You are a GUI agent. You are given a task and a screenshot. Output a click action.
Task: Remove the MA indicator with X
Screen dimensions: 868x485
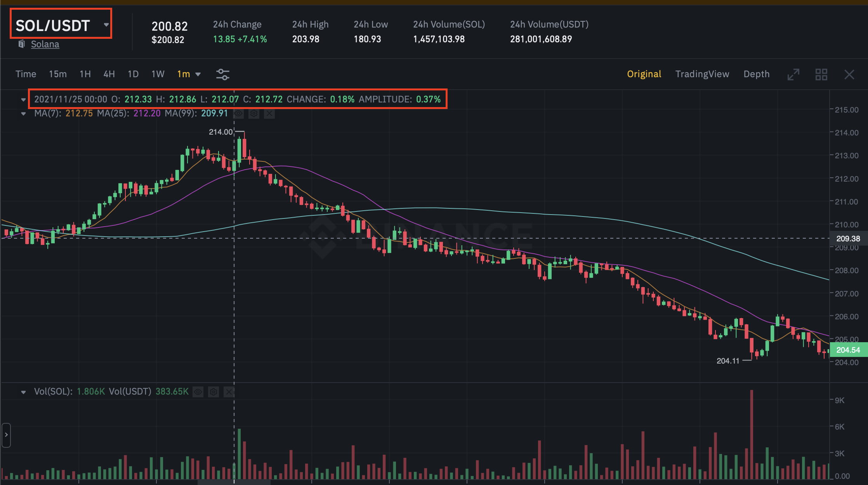coord(269,113)
